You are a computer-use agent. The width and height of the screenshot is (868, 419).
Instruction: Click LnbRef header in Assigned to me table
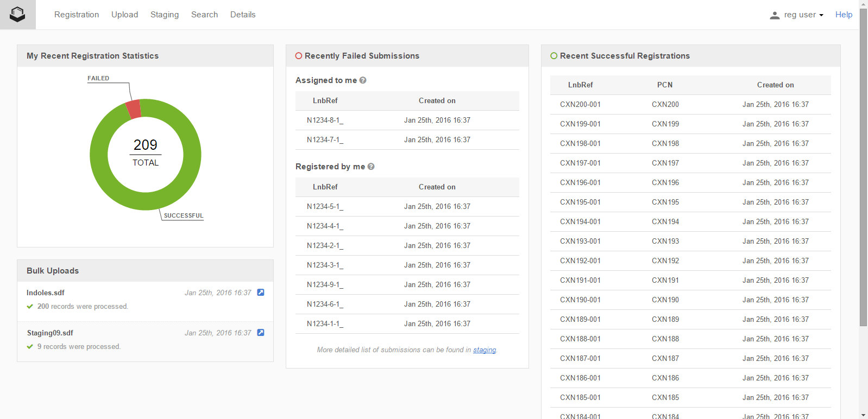(325, 100)
